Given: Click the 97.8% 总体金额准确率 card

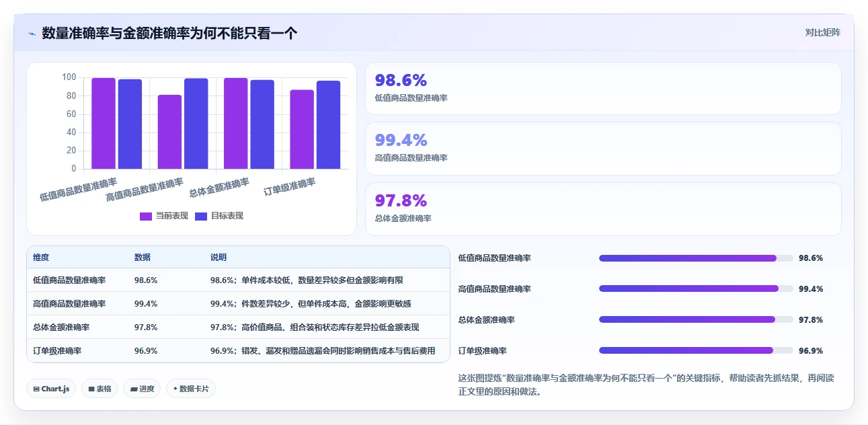Looking at the screenshot, I should click(603, 209).
